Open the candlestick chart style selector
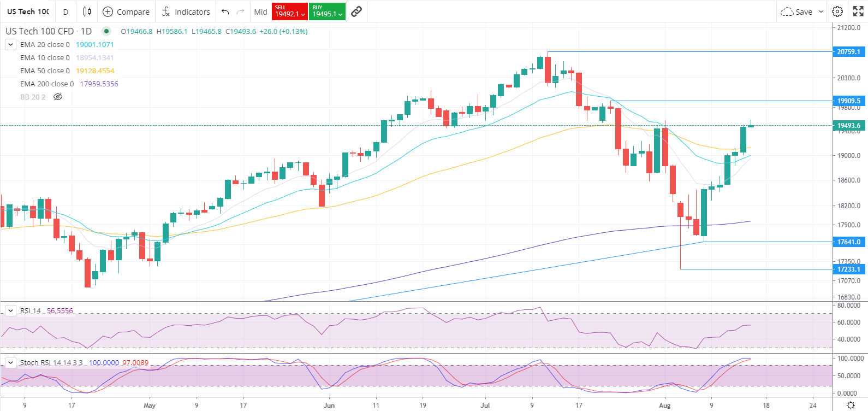The width and height of the screenshot is (868, 411). click(87, 11)
